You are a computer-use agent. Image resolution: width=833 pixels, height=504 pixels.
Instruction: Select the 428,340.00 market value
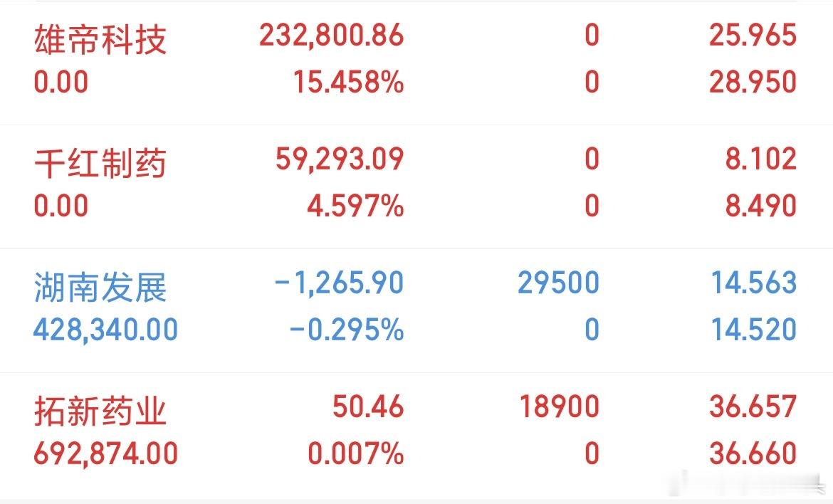coord(105,330)
